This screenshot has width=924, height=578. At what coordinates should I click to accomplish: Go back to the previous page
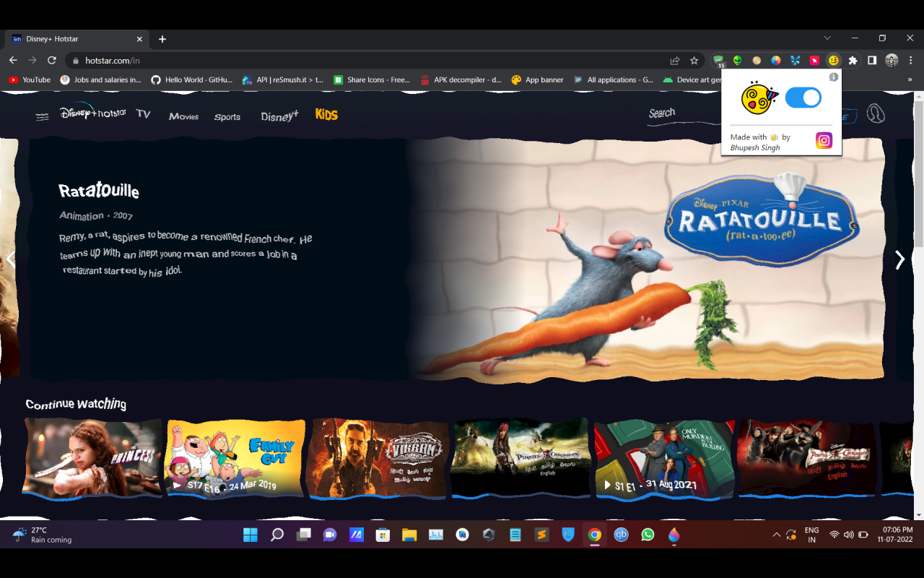13,61
